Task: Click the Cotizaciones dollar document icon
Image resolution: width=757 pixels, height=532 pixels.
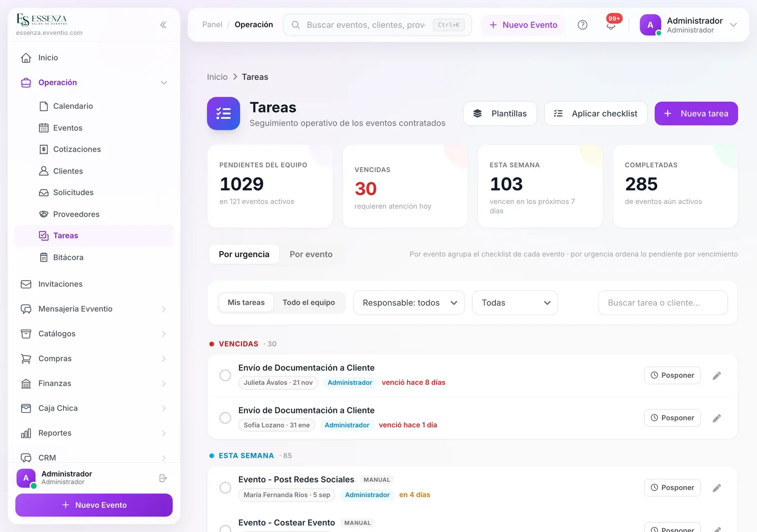Action: (44, 149)
